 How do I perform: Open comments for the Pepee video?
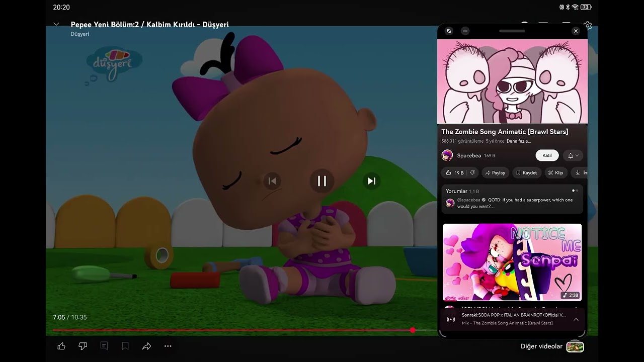pyautogui.click(x=104, y=346)
